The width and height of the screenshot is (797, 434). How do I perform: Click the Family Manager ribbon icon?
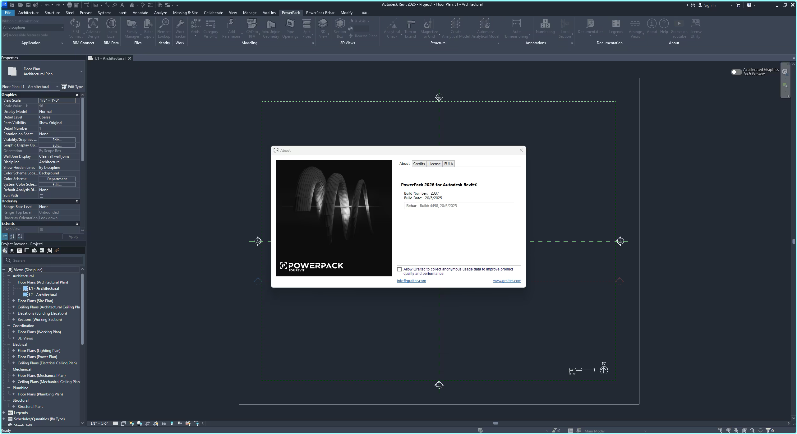point(132,25)
